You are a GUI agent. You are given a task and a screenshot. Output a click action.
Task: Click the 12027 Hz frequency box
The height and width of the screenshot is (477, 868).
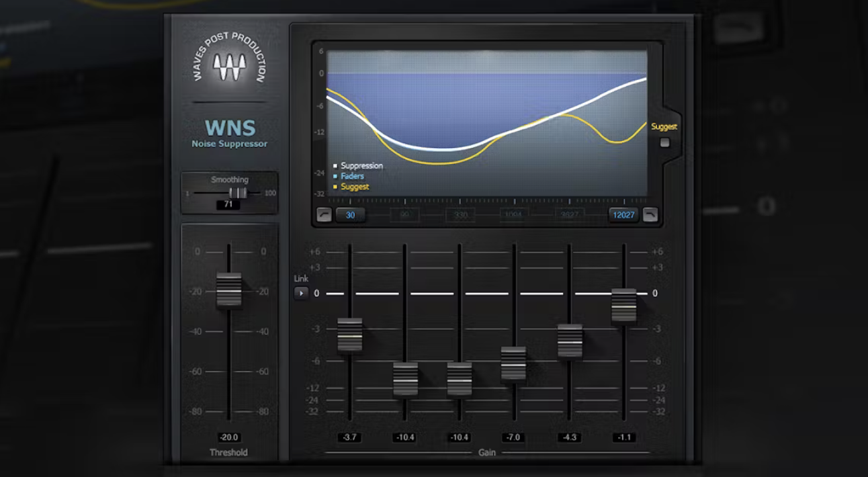coord(624,215)
